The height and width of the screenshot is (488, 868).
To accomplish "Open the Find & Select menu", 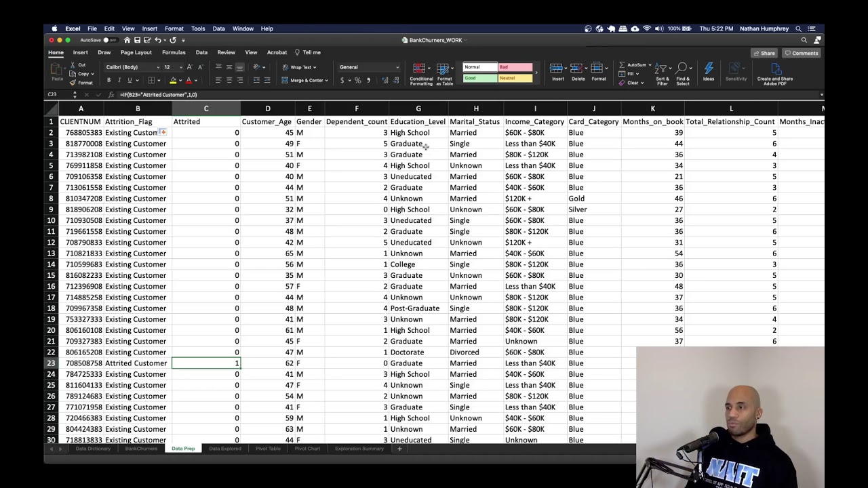I will (683, 74).
